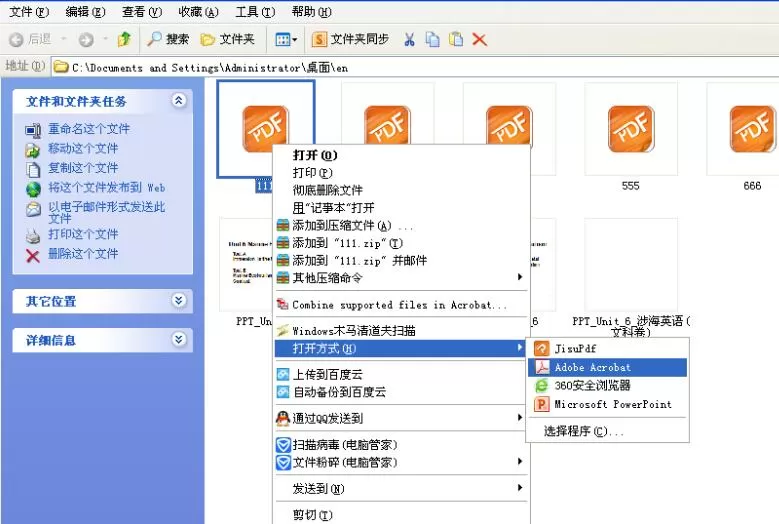Click the red Delete X toolbar icon
The width and height of the screenshot is (779, 524).
[479, 40]
